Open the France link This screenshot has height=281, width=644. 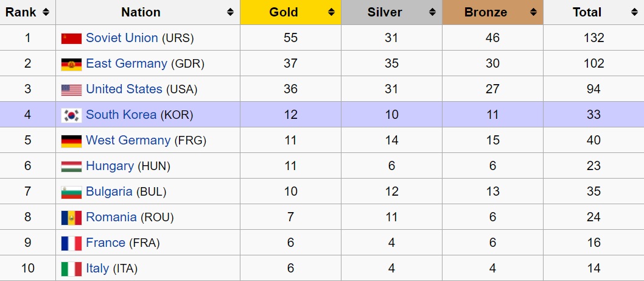click(105, 243)
